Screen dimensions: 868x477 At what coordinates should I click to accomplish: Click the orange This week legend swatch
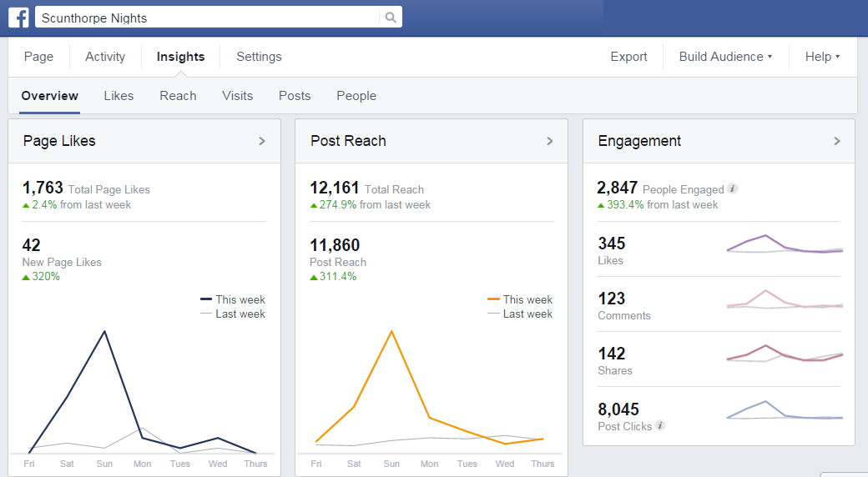pos(493,299)
